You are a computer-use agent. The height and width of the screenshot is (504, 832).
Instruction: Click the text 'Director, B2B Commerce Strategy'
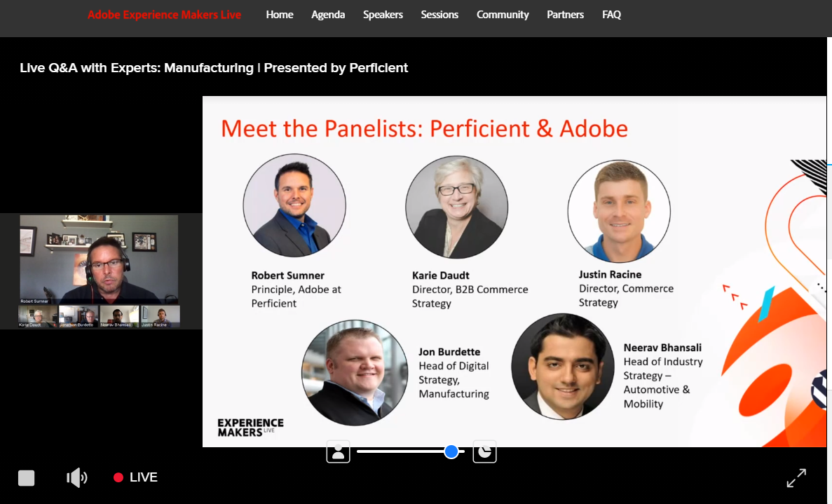pos(470,297)
